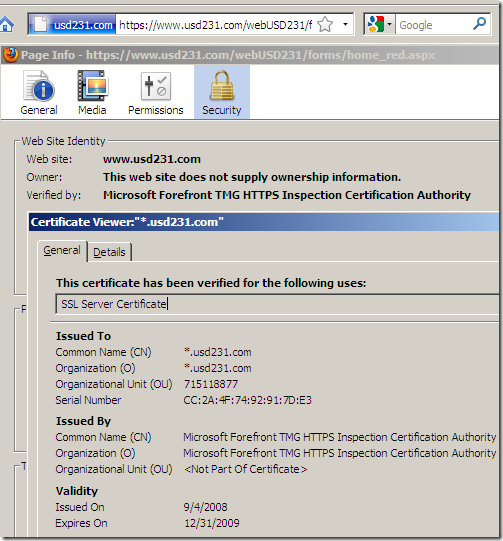Viewport: 503px width, 541px height.
Task: Open the Permissions page info section
Action: (x=156, y=92)
